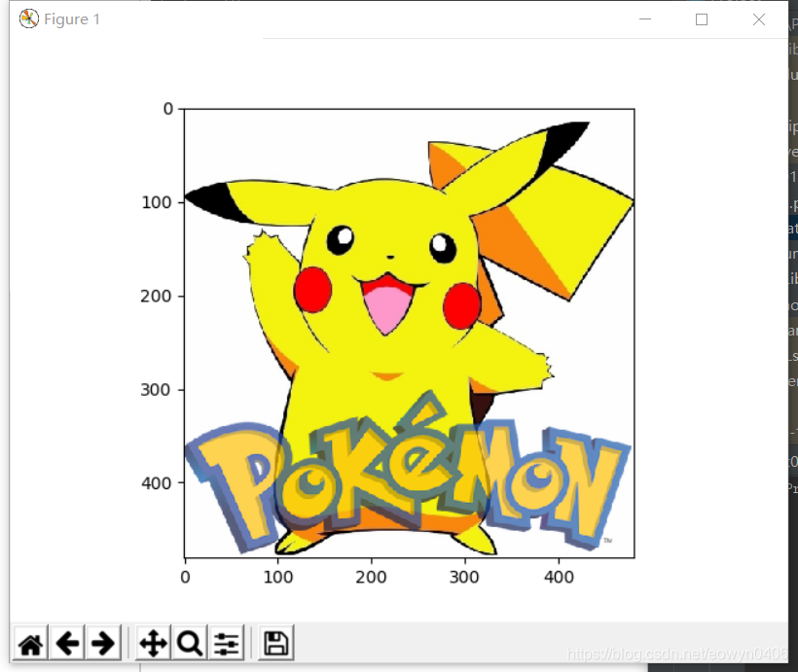798x672 pixels.
Task: Click the Pikachu image in the plot
Action: pyautogui.click(x=409, y=334)
